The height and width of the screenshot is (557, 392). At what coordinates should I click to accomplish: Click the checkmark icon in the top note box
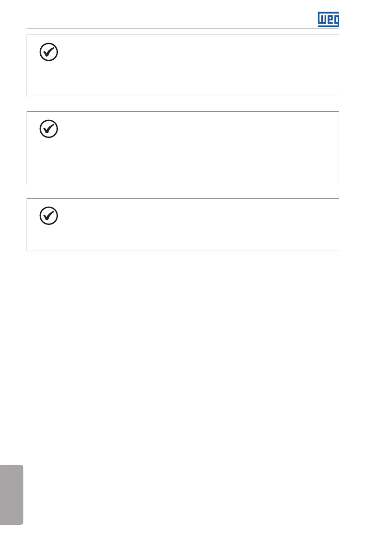tap(49, 52)
